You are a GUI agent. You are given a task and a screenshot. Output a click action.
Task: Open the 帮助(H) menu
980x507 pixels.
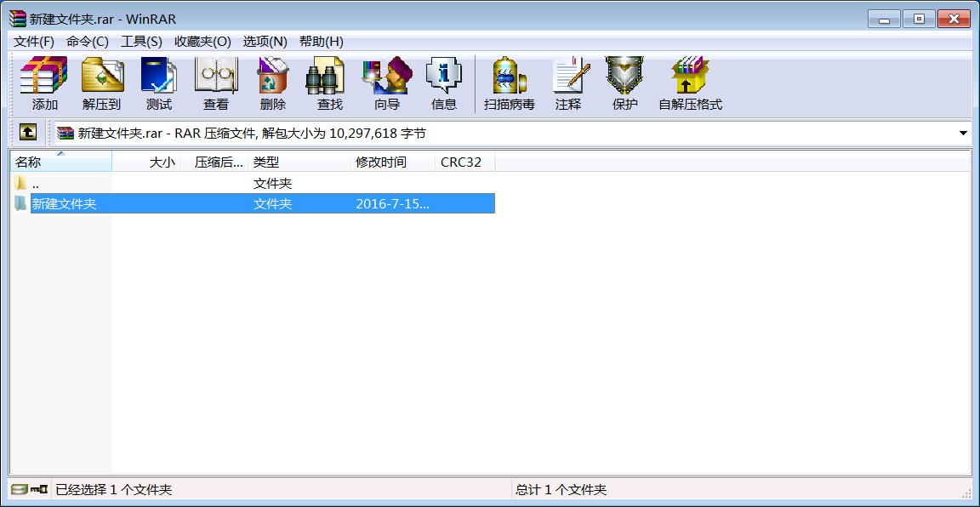click(x=322, y=42)
